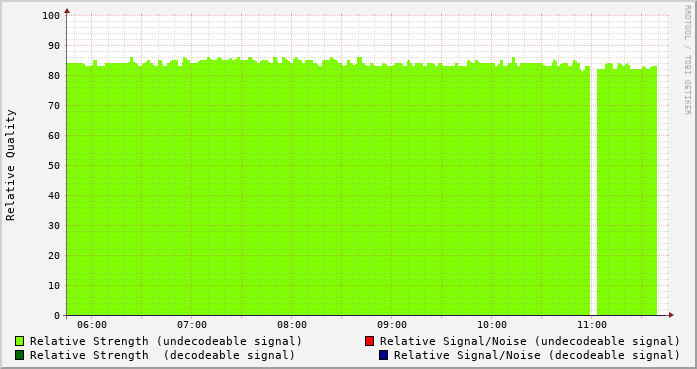Click the RRDTOOL / TOBI OETIKER watermark
Viewport: 697px width, 369px height.
tap(687, 60)
